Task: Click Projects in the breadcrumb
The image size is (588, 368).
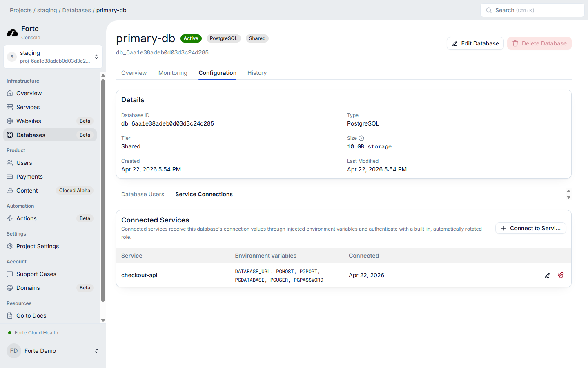Action: (x=21, y=10)
